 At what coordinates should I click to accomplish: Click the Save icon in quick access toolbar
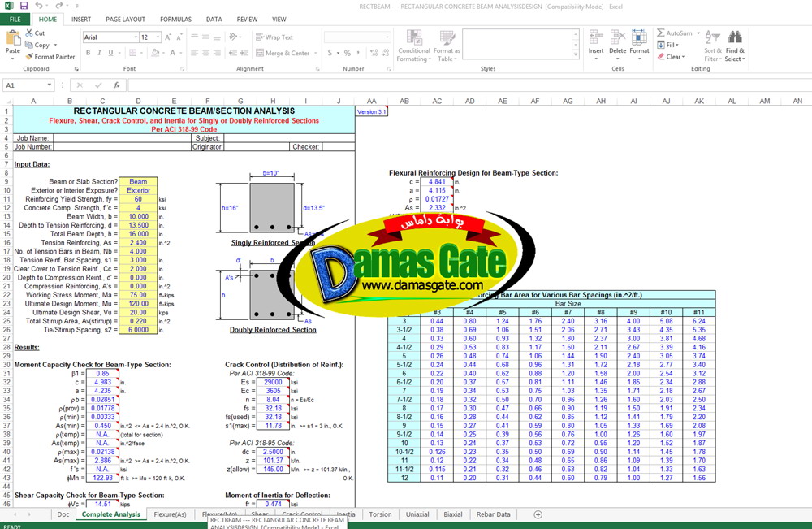[x=24, y=6]
